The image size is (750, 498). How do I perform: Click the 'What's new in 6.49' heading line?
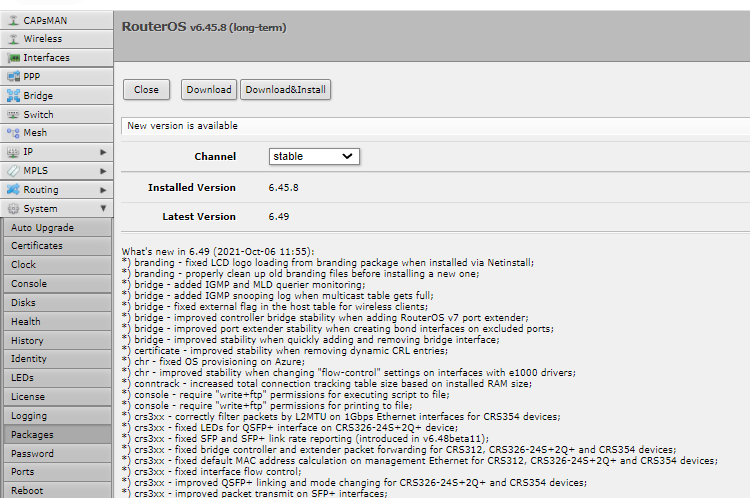coord(218,252)
